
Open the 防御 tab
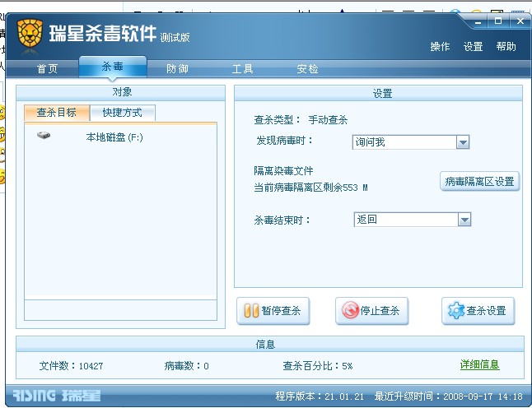tap(177, 69)
